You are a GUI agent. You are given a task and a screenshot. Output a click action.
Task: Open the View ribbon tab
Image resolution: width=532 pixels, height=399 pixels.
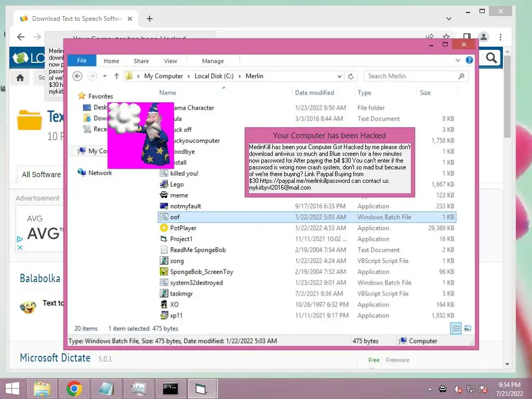pos(170,61)
